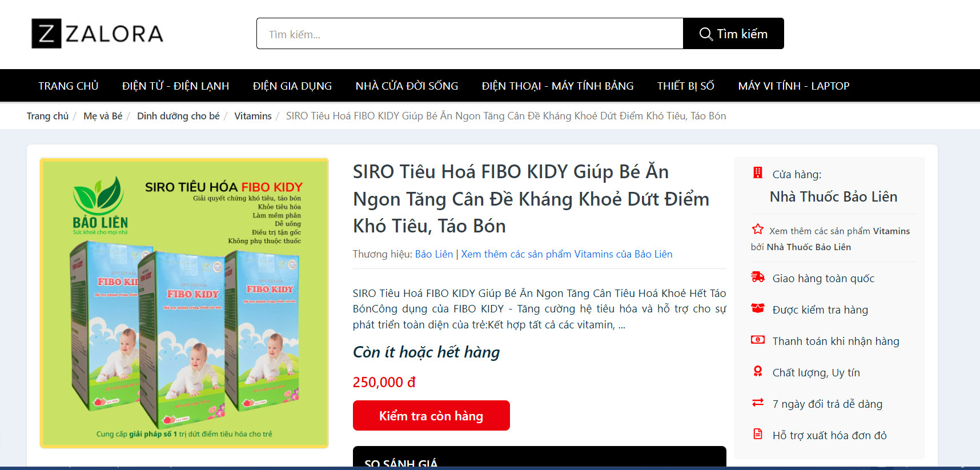Click the Bảo Liên brand link
The height and width of the screenshot is (470, 980).
click(434, 254)
